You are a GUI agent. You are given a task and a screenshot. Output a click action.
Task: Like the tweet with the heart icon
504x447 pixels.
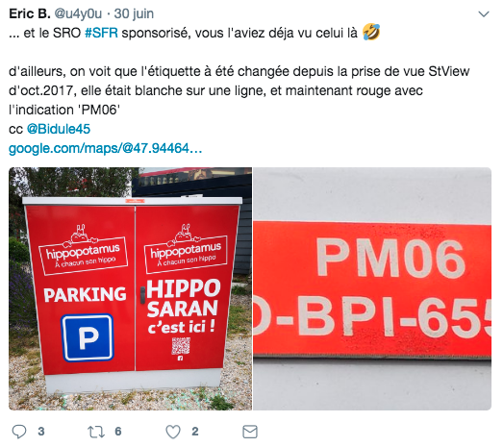point(173,432)
